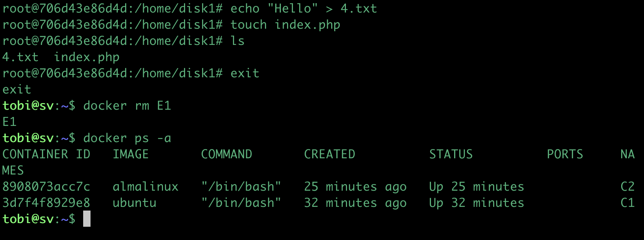The height and width of the screenshot is (240, 644).
Task: Click the almalinux image name
Action: 145,187
